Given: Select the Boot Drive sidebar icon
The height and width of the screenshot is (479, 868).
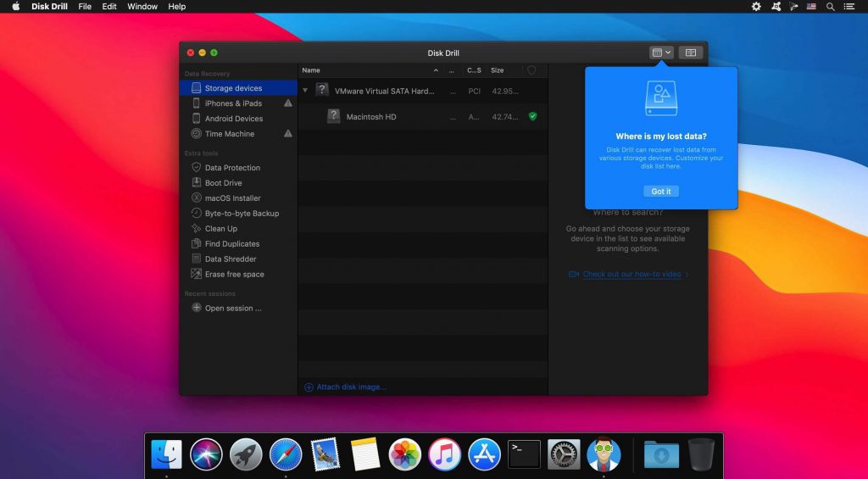Looking at the screenshot, I should 197,183.
